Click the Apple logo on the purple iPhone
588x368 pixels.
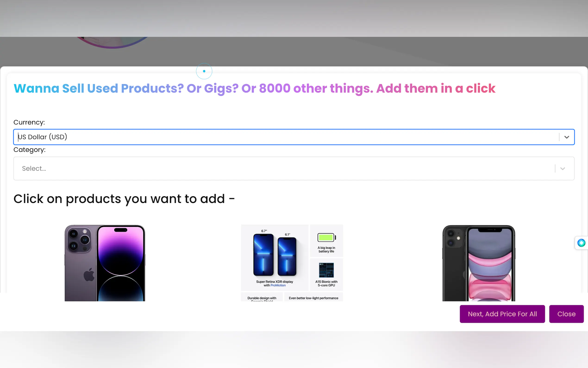(x=89, y=275)
